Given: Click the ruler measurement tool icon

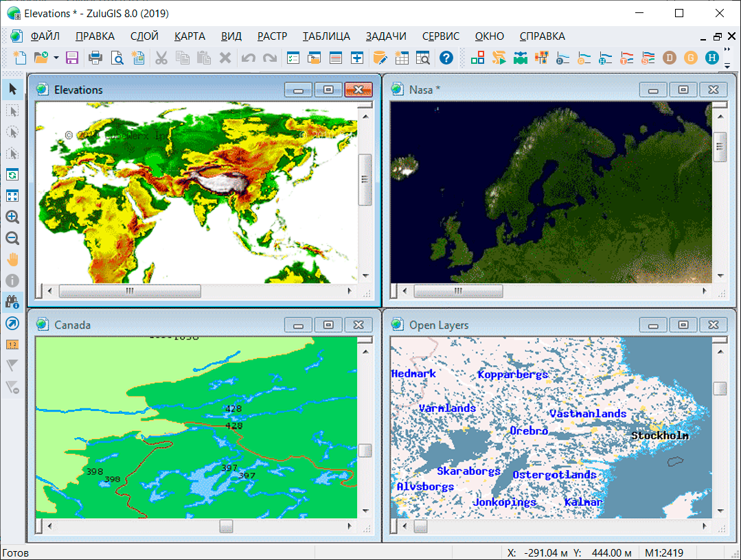Looking at the screenshot, I should [x=12, y=345].
